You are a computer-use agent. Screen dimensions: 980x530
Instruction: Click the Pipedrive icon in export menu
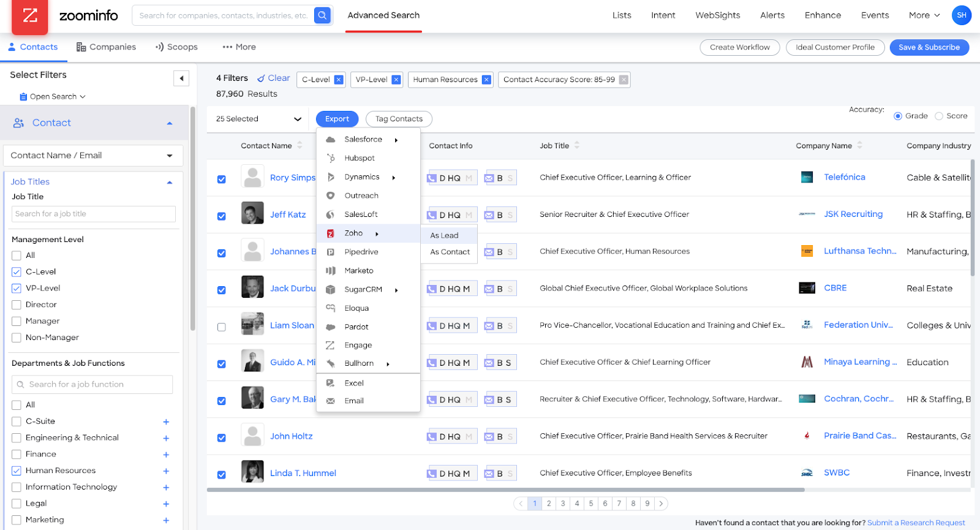click(331, 252)
